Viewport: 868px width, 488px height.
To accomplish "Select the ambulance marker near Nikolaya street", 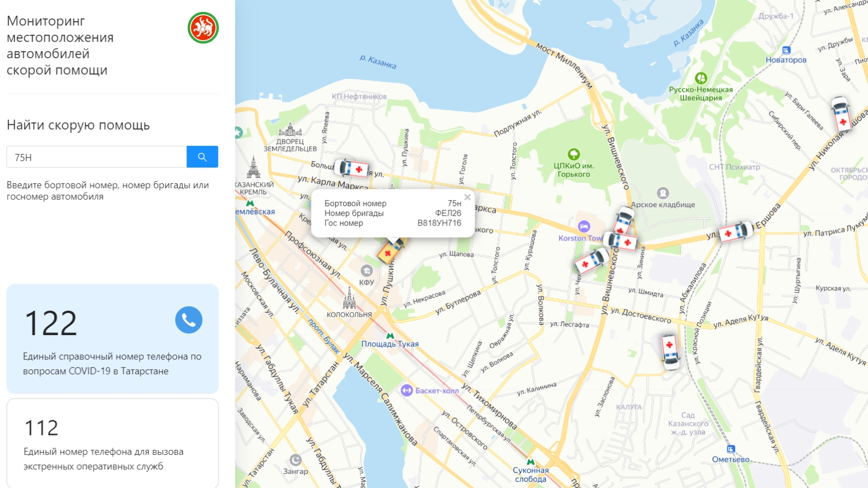I will (840, 114).
